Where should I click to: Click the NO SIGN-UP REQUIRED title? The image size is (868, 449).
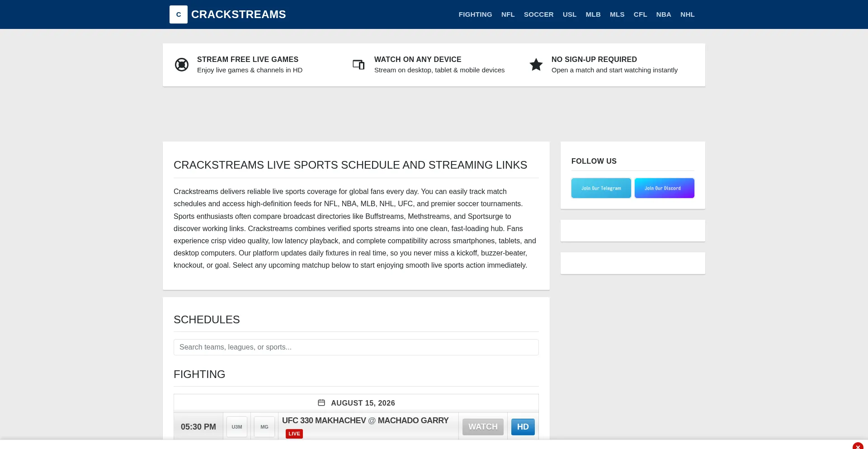pyautogui.click(x=594, y=59)
